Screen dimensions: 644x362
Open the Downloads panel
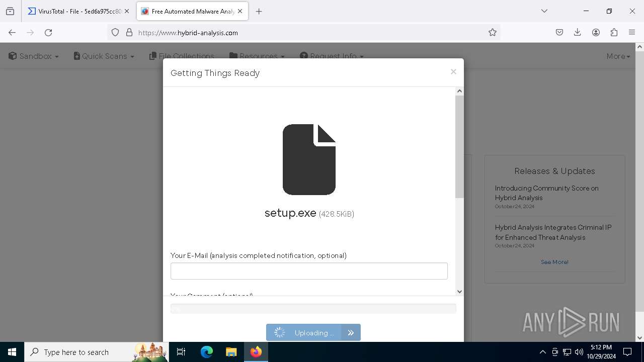pyautogui.click(x=578, y=32)
